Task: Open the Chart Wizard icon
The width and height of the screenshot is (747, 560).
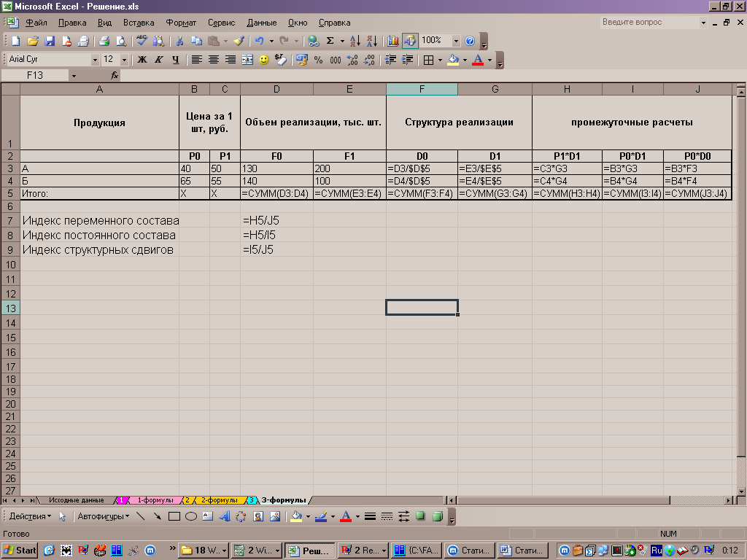Action: 393,41
